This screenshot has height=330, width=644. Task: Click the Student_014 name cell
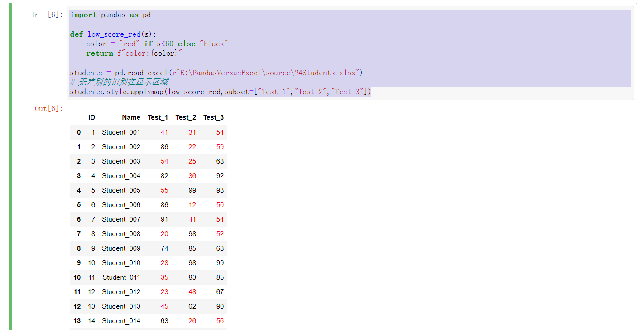coord(121,321)
